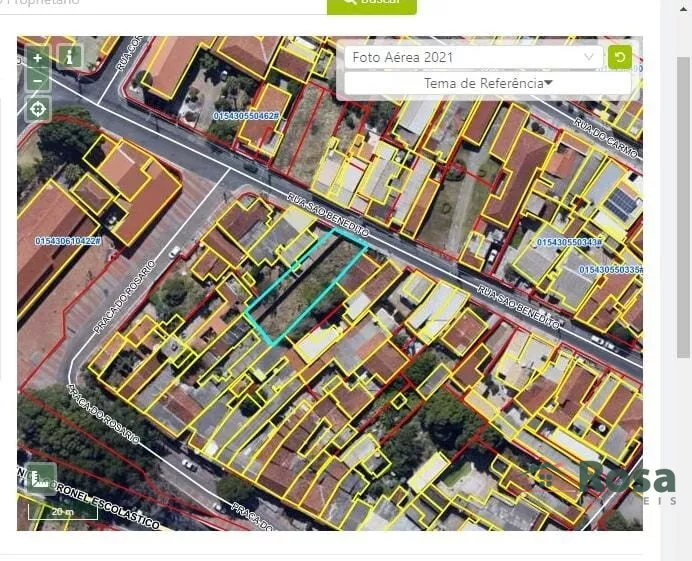
Task: Open the map information tool
Action: point(70,57)
